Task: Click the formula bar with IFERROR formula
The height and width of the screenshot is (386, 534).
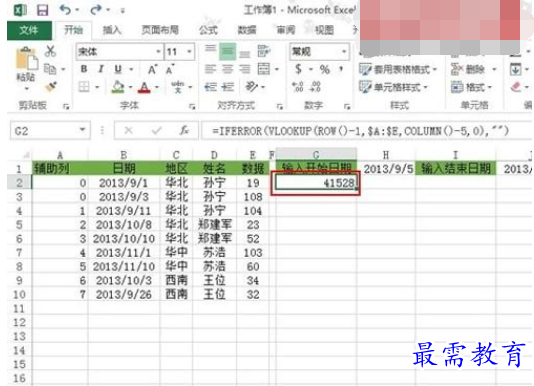Action: click(x=367, y=131)
